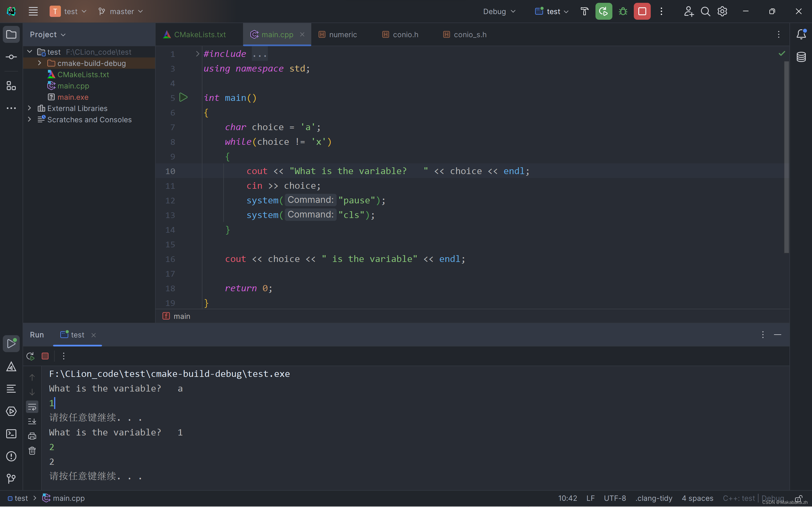Expand the External Libraries node

point(29,108)
